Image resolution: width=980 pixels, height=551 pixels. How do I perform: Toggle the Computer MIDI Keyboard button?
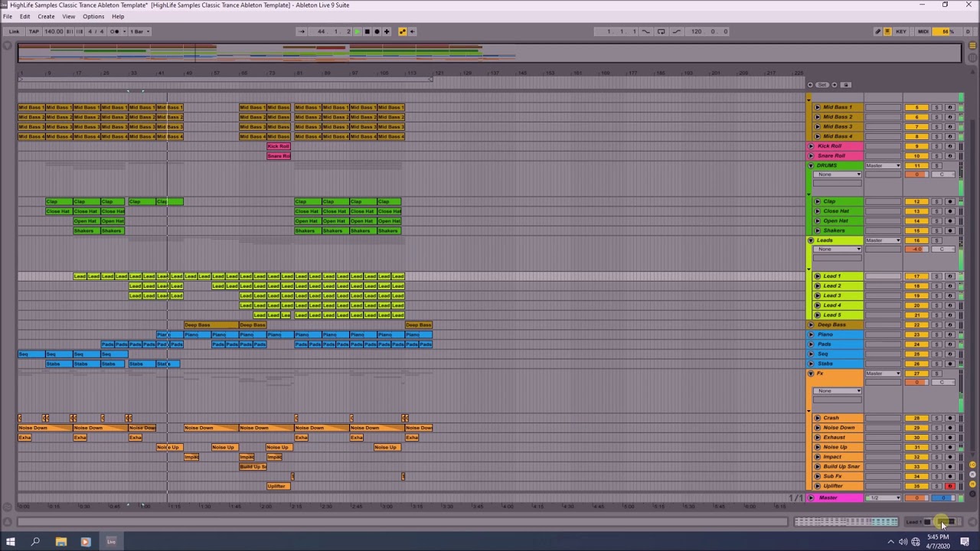[887, 31]
